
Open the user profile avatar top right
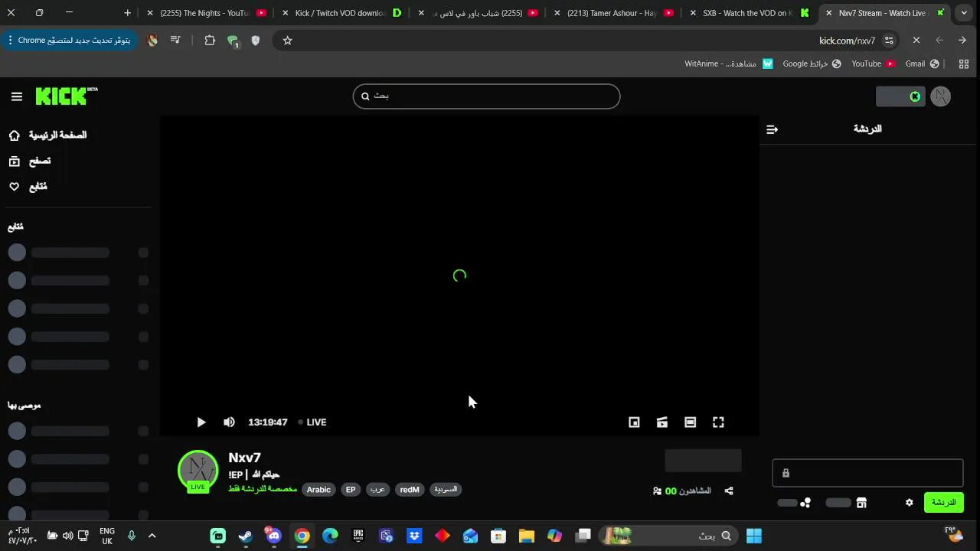tap(941, 96)
